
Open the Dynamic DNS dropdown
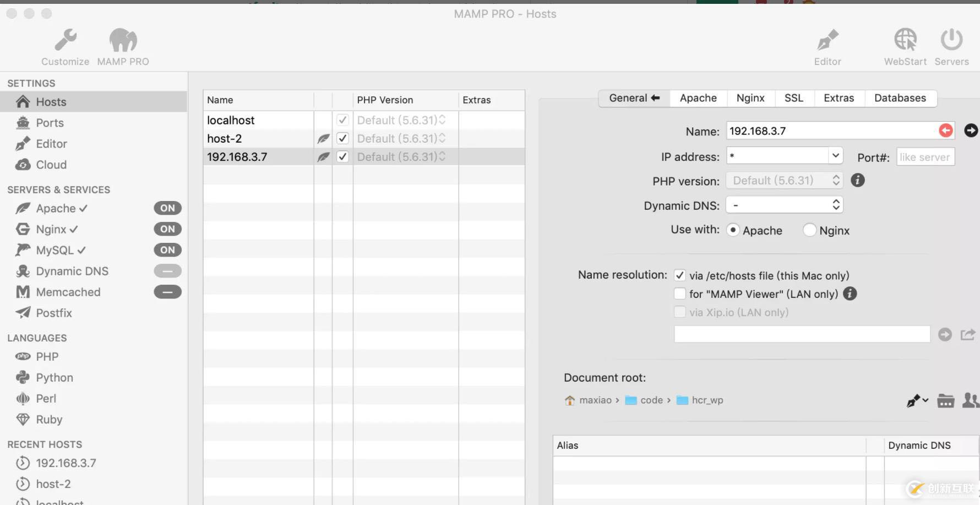784,205
